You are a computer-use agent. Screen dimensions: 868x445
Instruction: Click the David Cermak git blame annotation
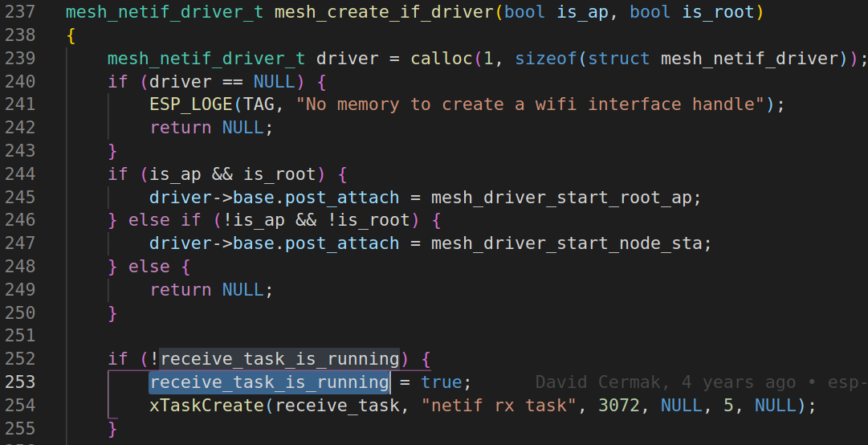tap(701, 382)
